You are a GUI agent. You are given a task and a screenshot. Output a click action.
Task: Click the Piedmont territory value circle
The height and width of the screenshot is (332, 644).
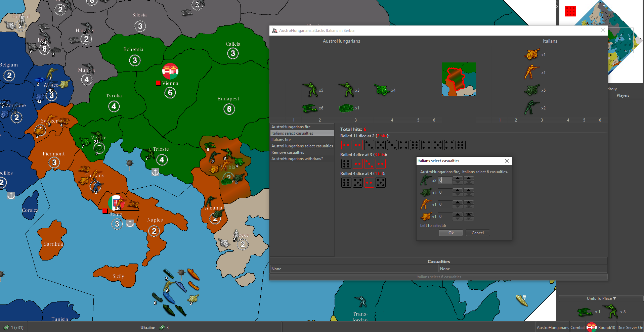(54, 163)
